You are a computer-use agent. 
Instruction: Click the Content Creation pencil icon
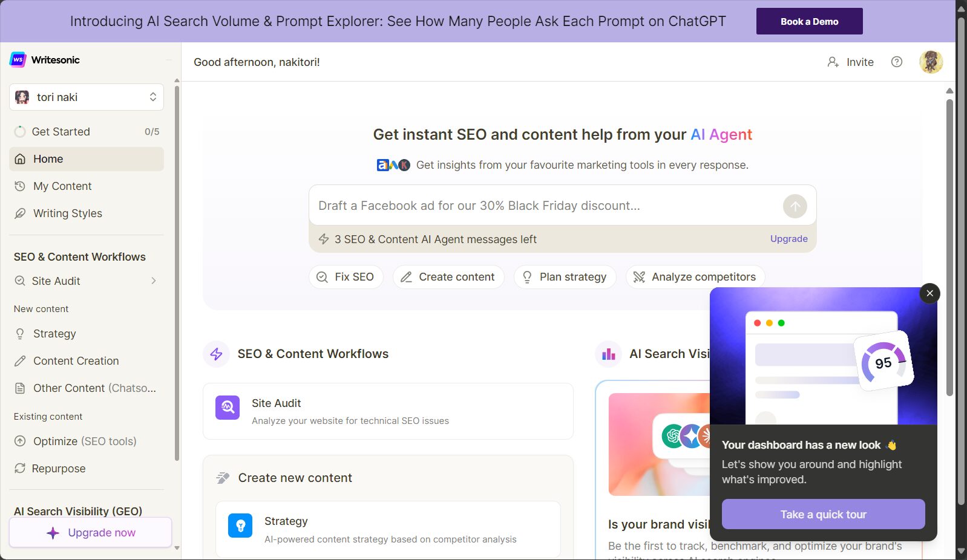pyautogui.click(x=20, y=361)
